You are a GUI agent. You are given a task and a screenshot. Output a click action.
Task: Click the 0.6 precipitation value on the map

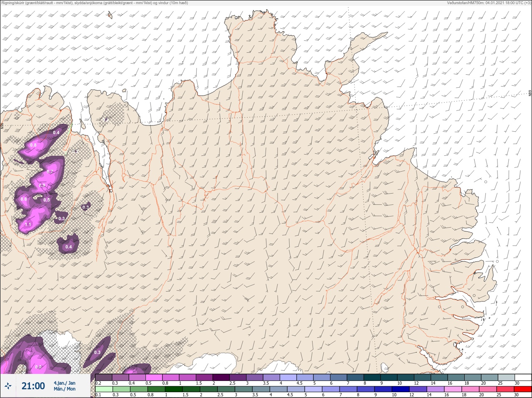(x=24, y=199)
